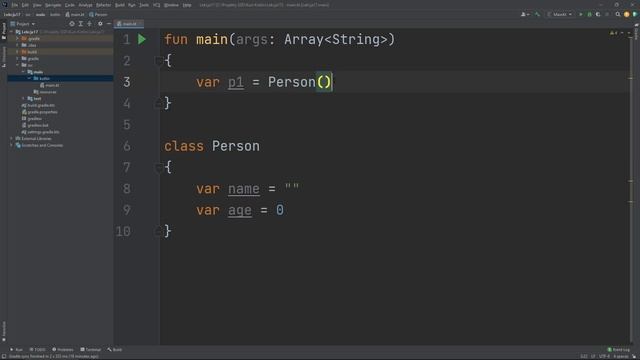Click the line separator LF in status bar

(x=593, y=356)
